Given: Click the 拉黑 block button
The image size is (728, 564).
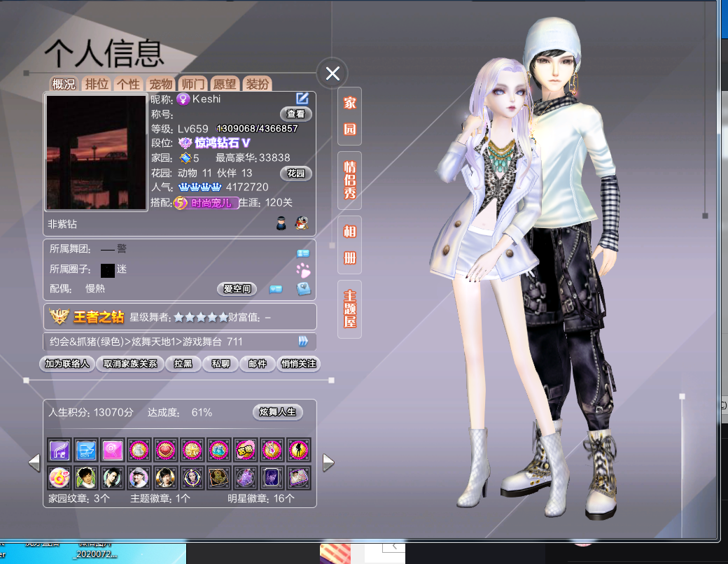Looking at the screenshot, I should (x=183, y=364).
